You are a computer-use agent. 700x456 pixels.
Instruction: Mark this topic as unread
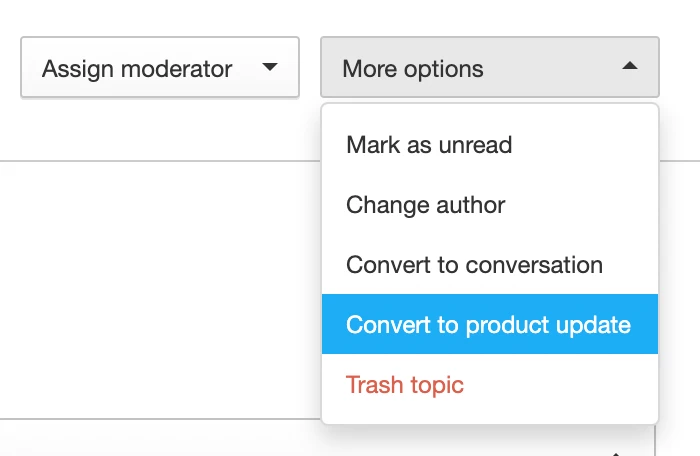click(x=490, y=145)
